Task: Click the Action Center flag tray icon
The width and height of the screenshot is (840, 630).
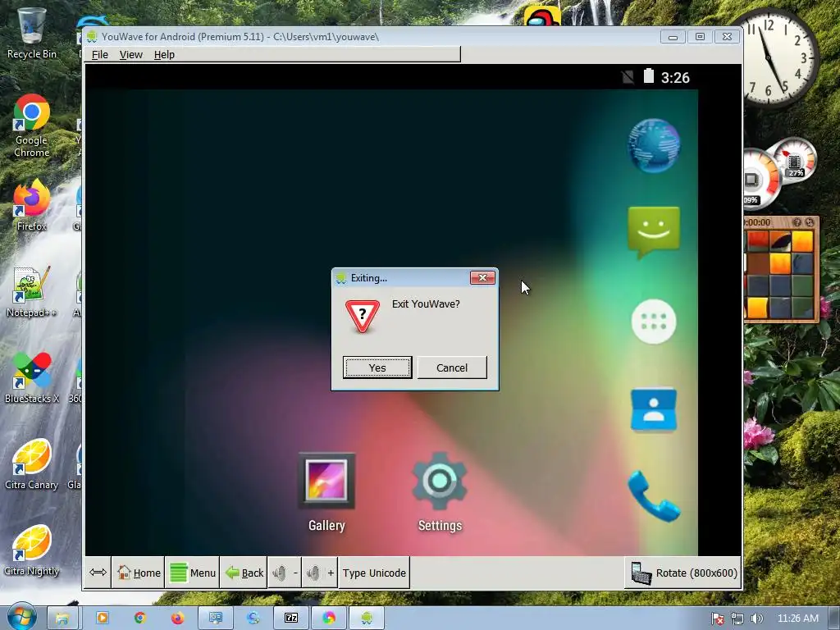Action: pyautogui.click(x=717, y=619)
